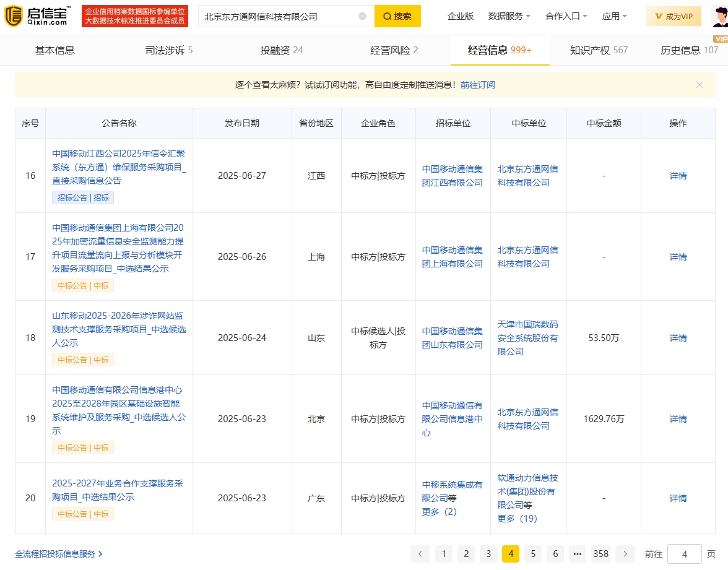Click the 2025-06-27 date cell

click(x=242, y=176)
